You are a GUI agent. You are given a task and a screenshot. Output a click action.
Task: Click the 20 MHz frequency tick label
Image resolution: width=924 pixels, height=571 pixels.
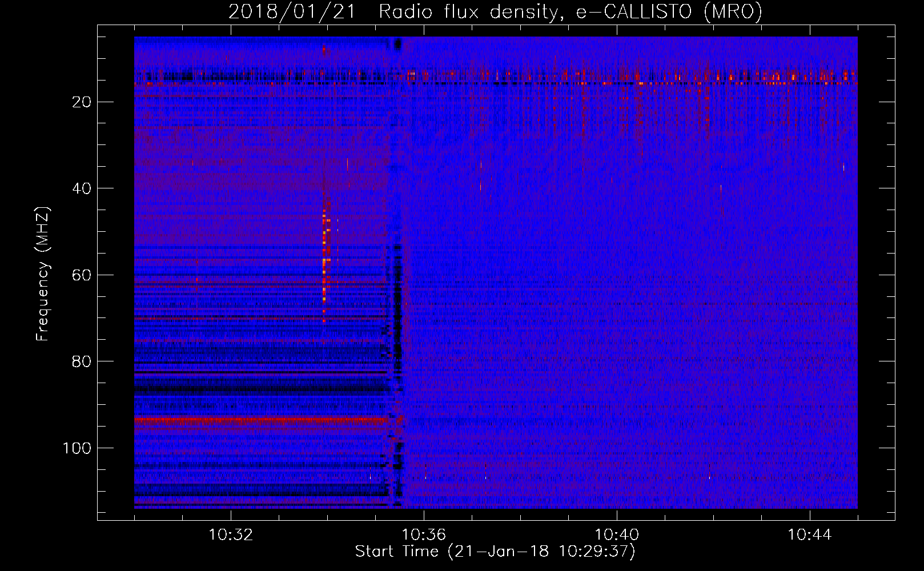tap(82, 102)
